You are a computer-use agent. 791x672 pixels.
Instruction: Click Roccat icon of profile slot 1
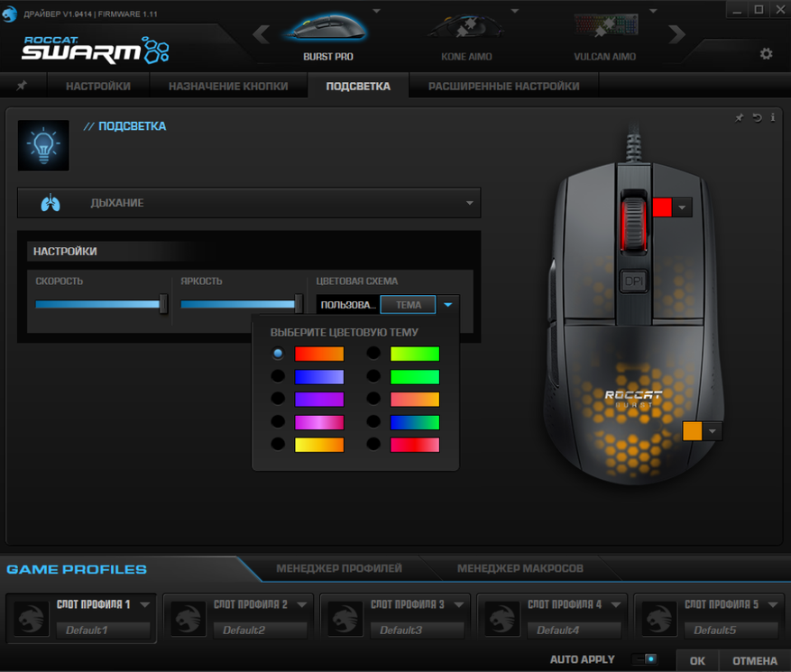(31, 618)
